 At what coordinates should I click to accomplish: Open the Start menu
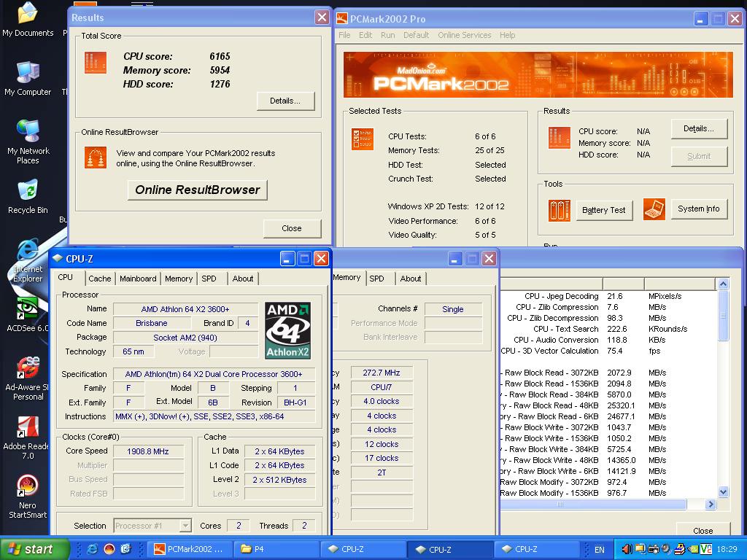coord(34,549)
